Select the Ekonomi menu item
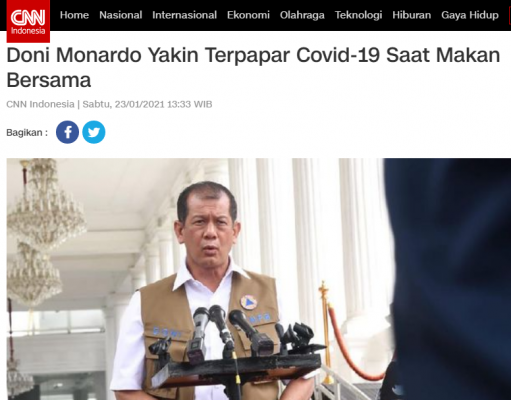This screenshot has width=511, height=400. (x=248, y=15)
